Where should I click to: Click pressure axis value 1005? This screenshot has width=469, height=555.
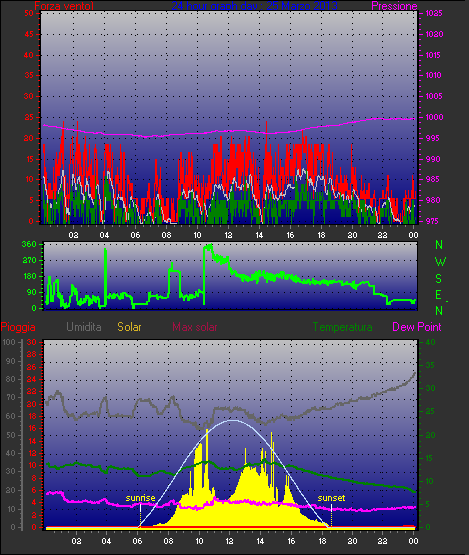(x=434, y=96)
